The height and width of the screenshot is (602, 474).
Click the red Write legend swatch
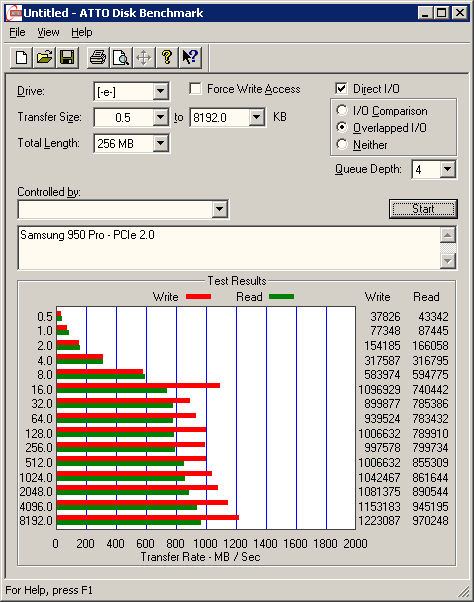[x=198, y=296]
